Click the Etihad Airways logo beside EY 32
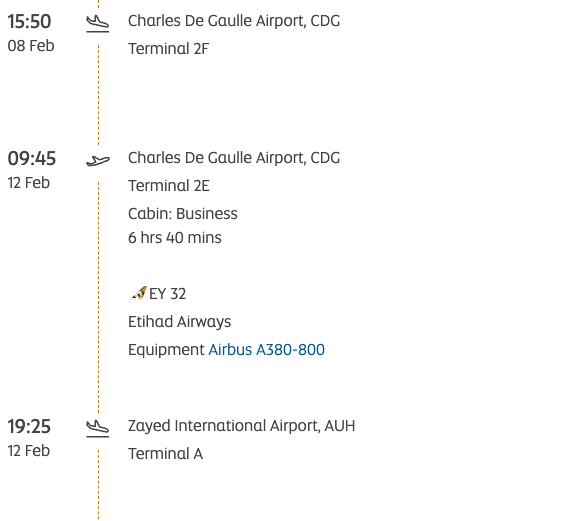Screen dimensions: 574x521 tap(139, 293)
